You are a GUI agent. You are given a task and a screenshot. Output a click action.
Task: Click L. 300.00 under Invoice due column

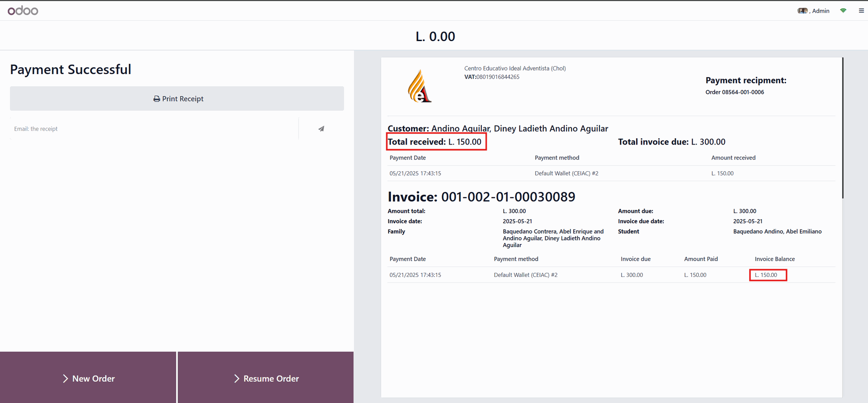pyautogui.click(x=632, y=275)
